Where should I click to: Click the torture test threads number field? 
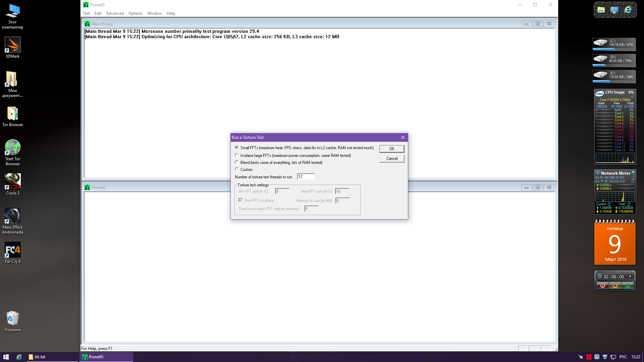pyautogui.click(x=306, y=177)
